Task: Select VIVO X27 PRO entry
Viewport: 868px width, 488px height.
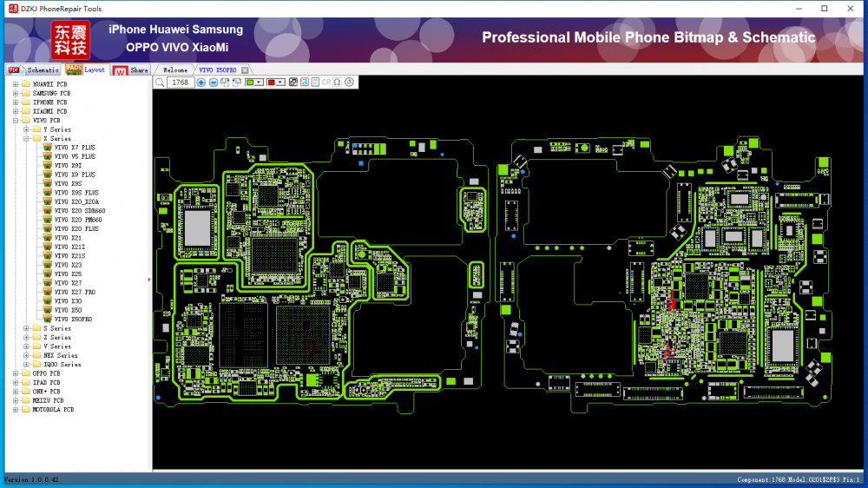Action: click(75, 292)
